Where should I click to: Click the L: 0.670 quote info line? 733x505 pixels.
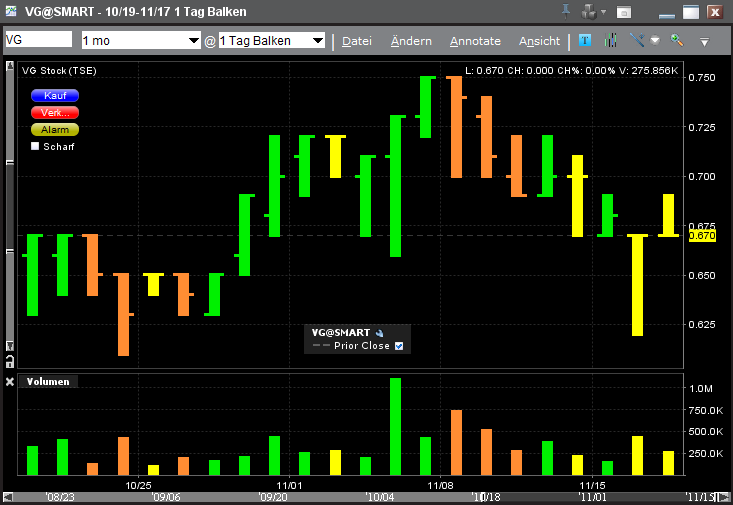[571, 71]
